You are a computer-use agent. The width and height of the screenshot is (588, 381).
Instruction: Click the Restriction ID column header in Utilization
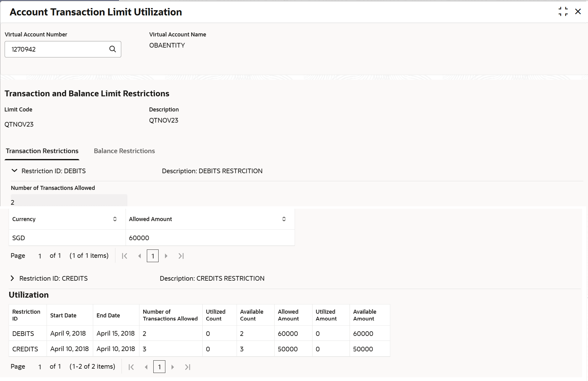coord(28,315)
